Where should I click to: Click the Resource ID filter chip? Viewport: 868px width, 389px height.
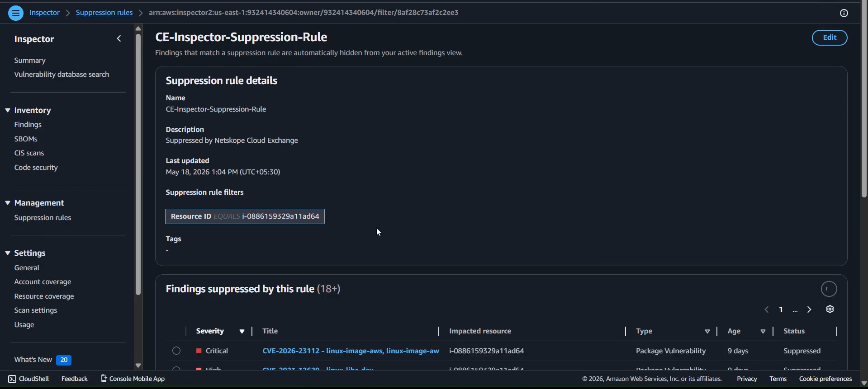(245, 216)
